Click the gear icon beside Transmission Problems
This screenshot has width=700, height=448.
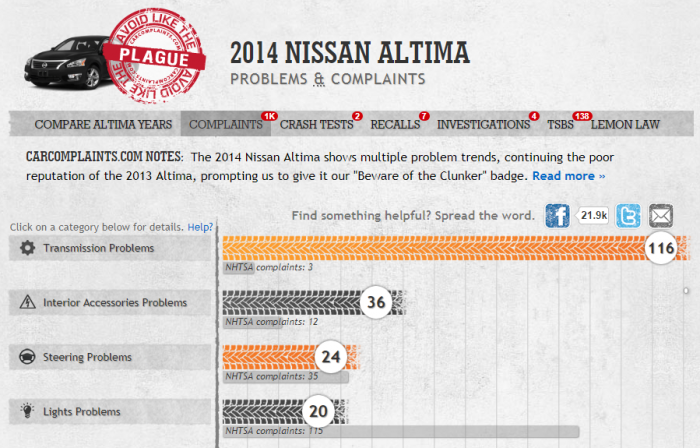(x=28, y=248)
